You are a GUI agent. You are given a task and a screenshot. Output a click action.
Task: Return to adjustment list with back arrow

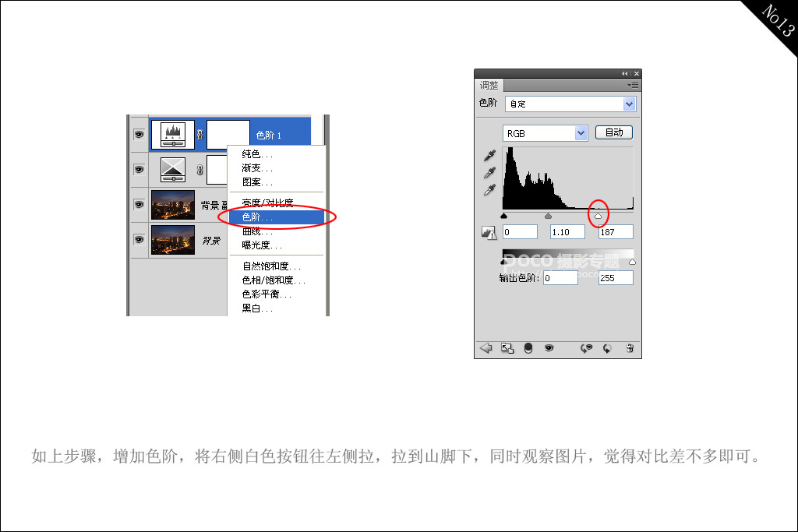(x=486, y=348)
